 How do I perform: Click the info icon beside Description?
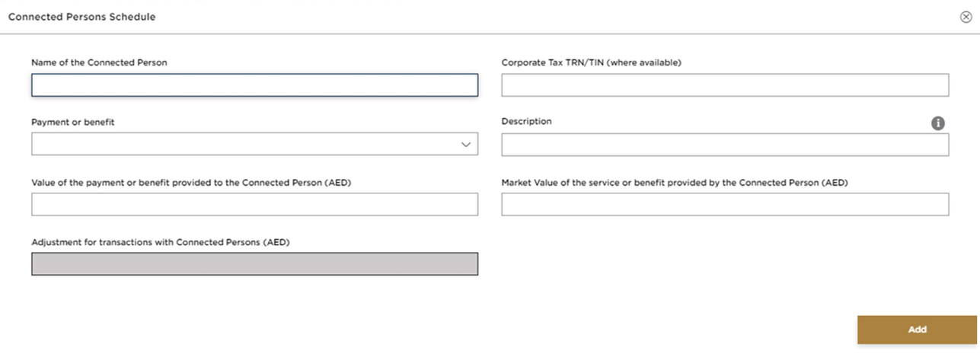click(x=938, y=123)
